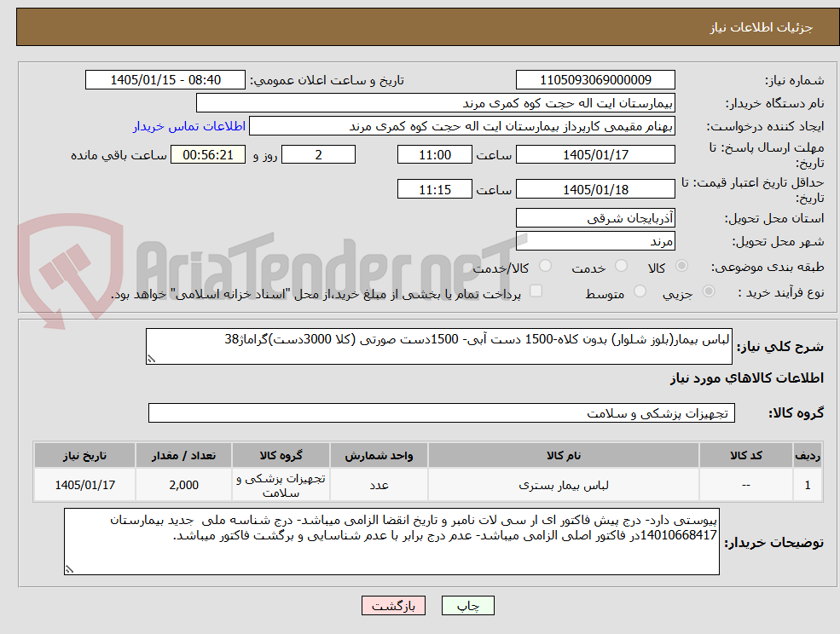Select the کالا/خدمت radio button
Viewport: 840px width, 634px height.
tap(545, 266)
